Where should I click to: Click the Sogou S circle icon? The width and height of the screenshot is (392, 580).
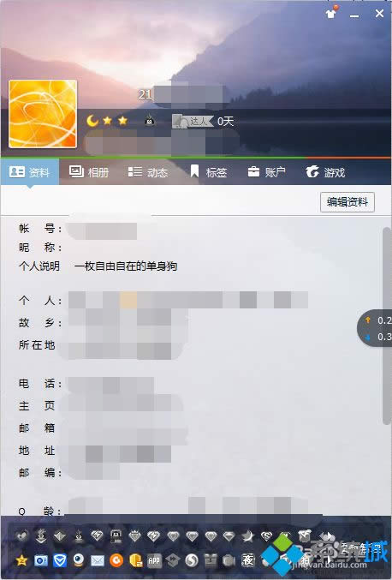coord(192,561)
